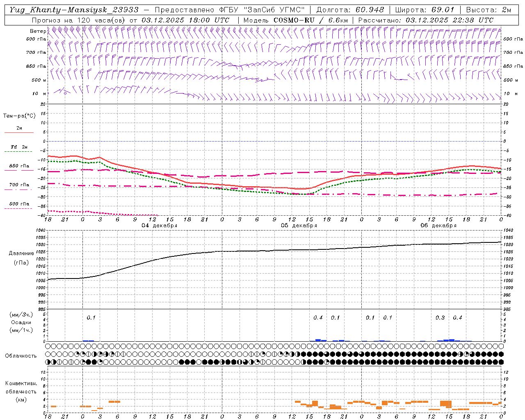Viewport: 525px width, 420px height.
Task: Click the 700 гПа temperature legend entry
Action: coord(19,185)
